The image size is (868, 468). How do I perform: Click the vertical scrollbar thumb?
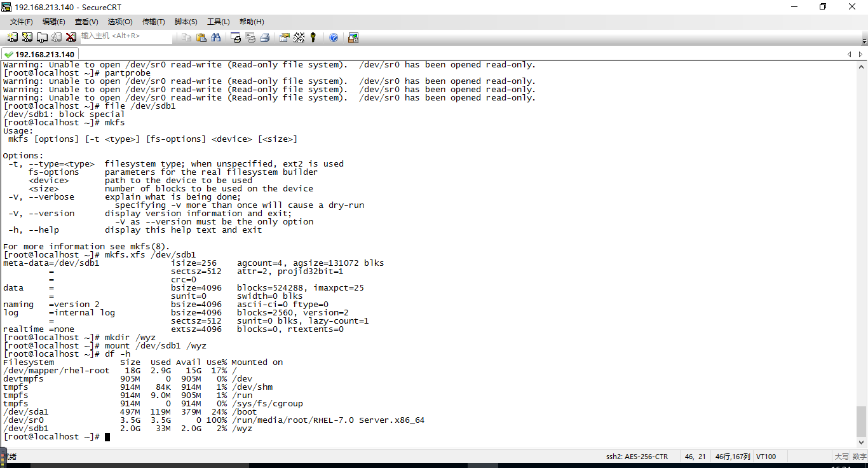(x=862, y=422)
